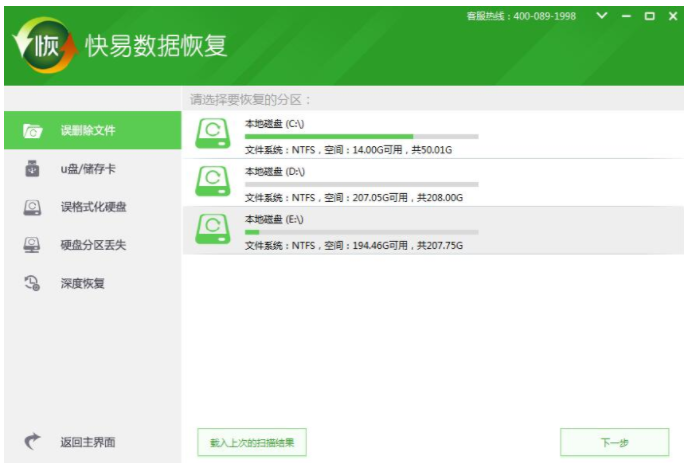Click the 硬盘分区丢失 drive icon

click(32, 245)
